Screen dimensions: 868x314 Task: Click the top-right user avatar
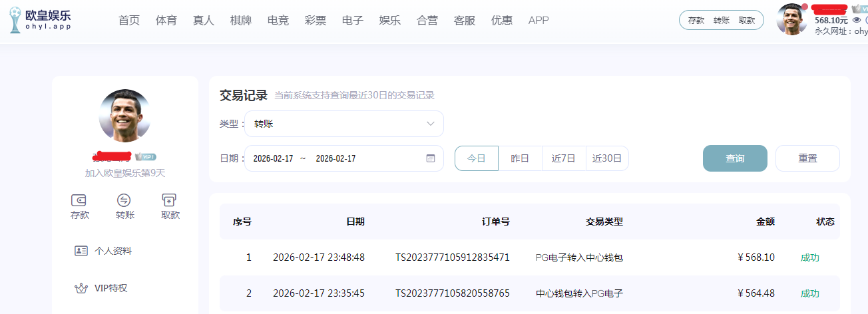pyautogui.click(x=791, y=19)
